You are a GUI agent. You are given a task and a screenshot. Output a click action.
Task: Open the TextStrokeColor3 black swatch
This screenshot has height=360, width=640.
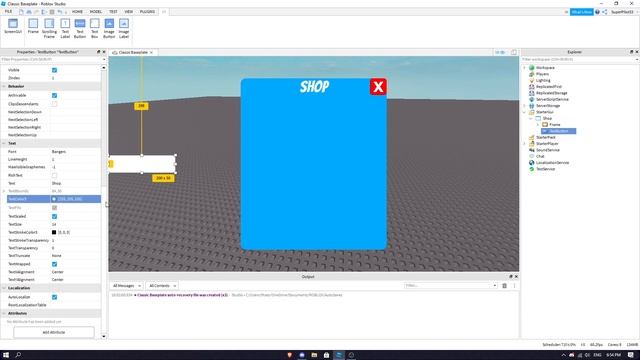click(54, 232)
